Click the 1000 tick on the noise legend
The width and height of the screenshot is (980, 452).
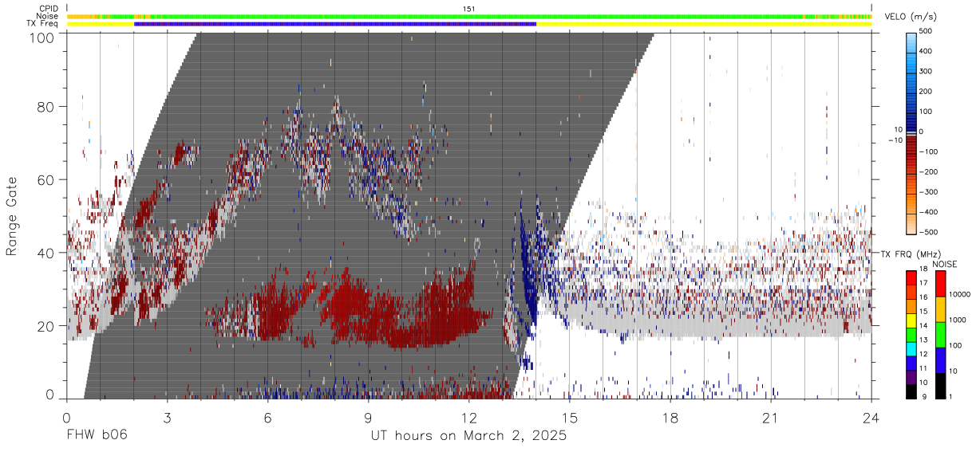pos(956,320)
